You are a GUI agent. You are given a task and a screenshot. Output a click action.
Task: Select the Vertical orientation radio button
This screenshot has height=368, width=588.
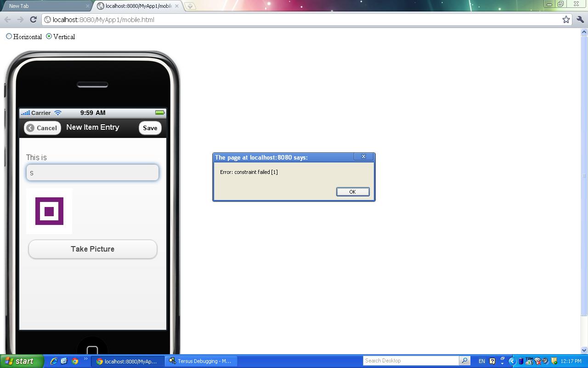point(49,36)
